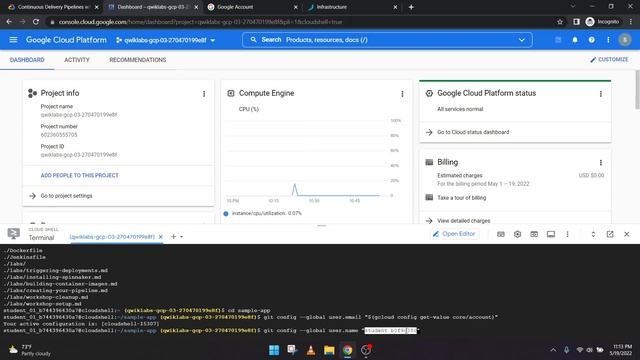Go back to the previous page
This screenshot has width=640, height=360.
point(9,22)
